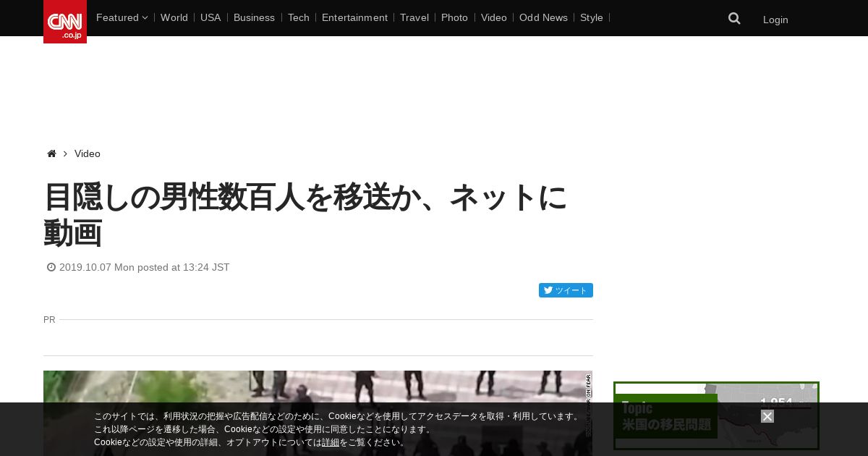The width and height of the screenshot is (868, 456).
Task: Dismiss the cookie notice with X
Action: [x=767, y=416]
